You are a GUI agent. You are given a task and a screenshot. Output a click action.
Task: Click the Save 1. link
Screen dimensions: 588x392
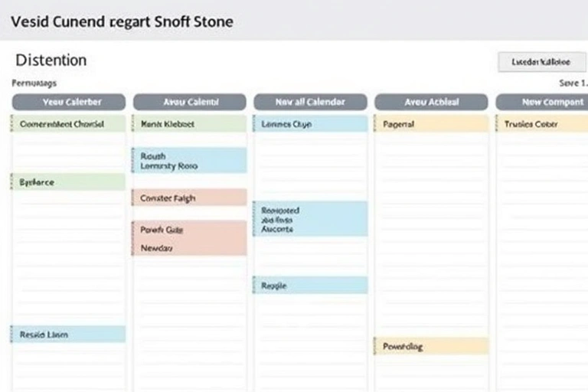(573, 83)
